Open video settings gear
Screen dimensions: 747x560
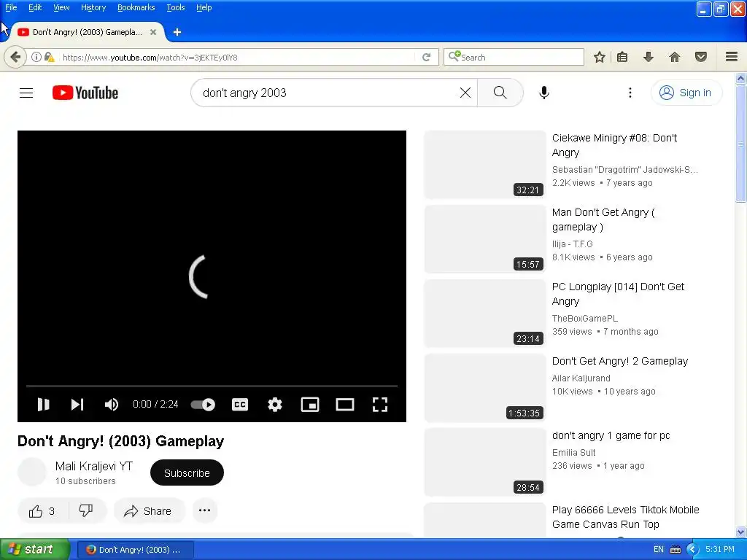coord(275,404)
